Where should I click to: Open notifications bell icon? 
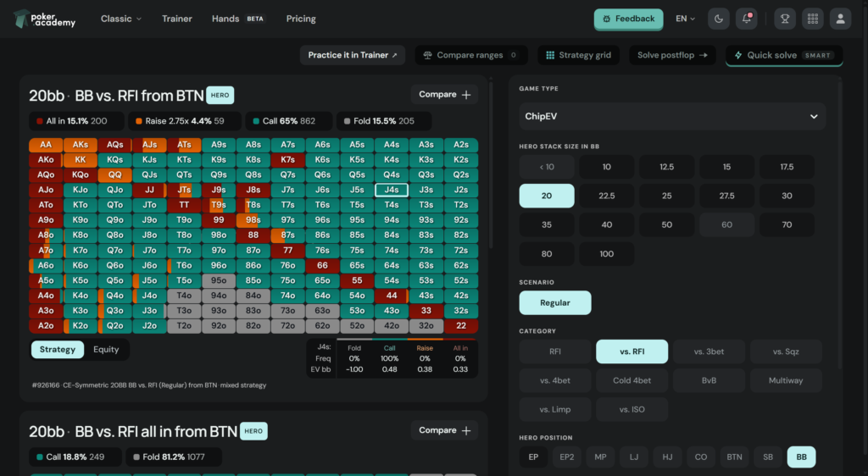point(746,19)
